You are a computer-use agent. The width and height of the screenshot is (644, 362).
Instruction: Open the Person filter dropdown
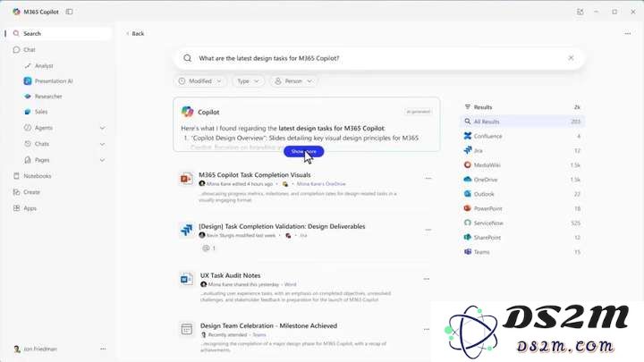(293, 81)
